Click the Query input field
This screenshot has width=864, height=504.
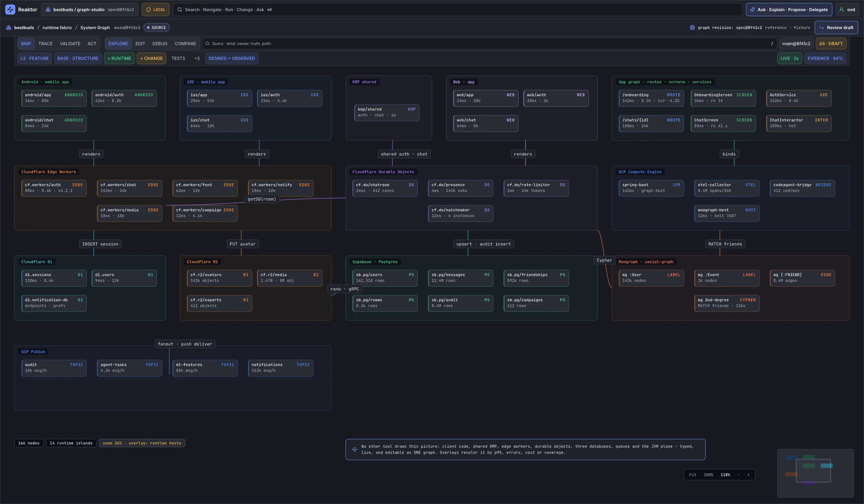(489, 44)
